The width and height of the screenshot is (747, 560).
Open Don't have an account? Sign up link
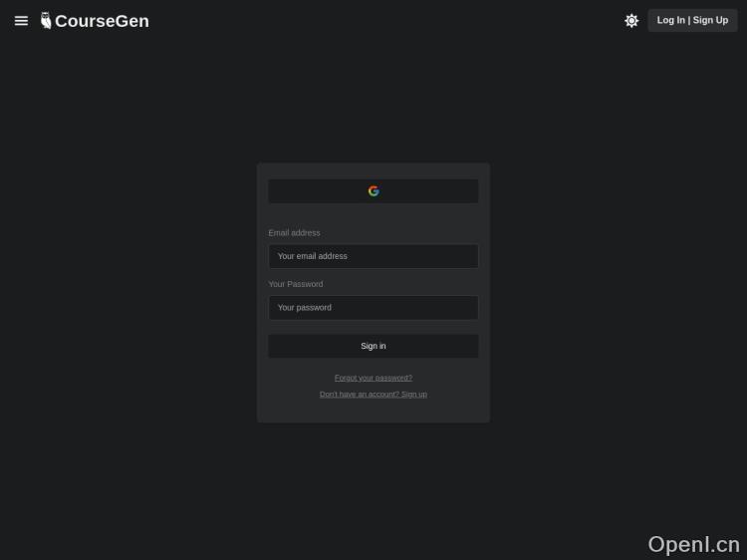coord(373,395)
